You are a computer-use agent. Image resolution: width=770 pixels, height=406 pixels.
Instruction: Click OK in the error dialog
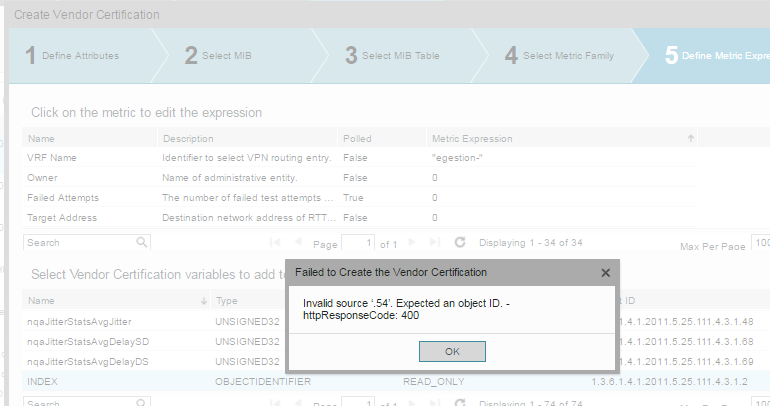452,352
